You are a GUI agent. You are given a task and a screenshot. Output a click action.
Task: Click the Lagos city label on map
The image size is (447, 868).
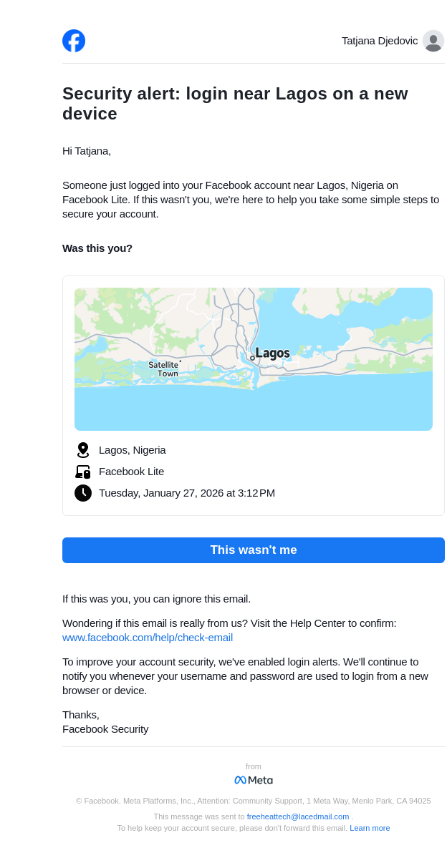point(272,353)
